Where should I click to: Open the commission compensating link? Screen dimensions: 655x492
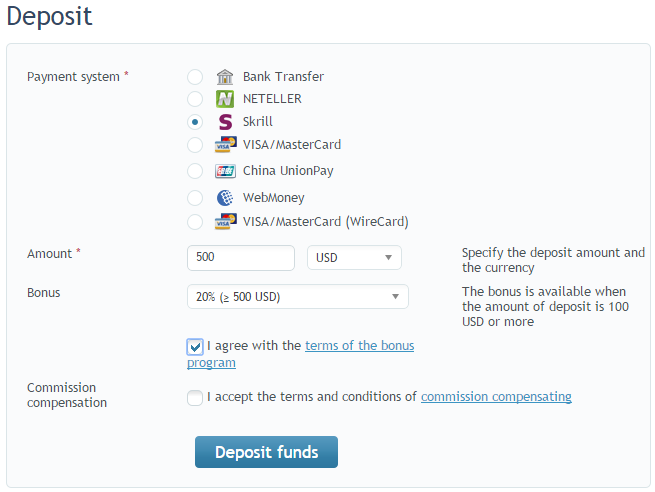point(496,397)
